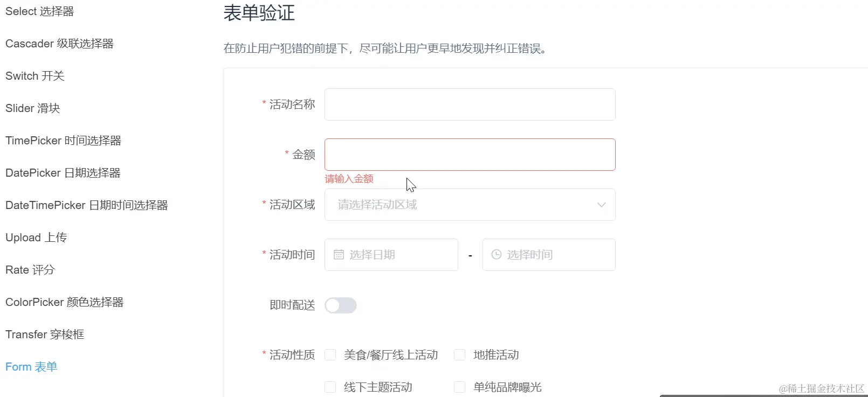
Task: Navigate to Slider 滑块 component page
Action: tap(32, 108)
